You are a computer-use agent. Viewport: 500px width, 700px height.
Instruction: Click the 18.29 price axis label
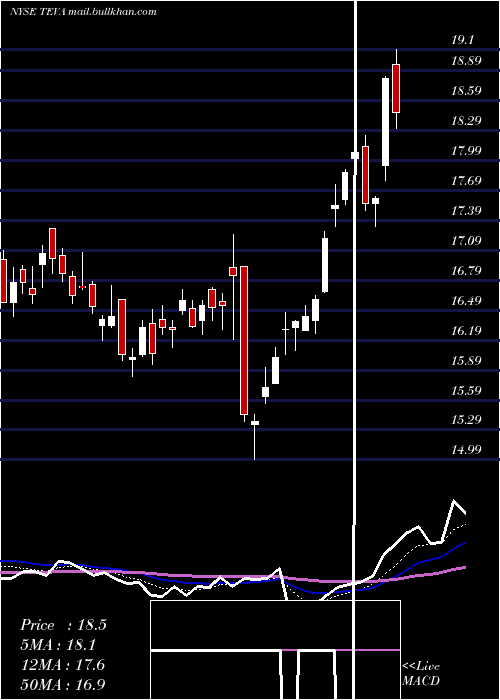click(466, 121)
